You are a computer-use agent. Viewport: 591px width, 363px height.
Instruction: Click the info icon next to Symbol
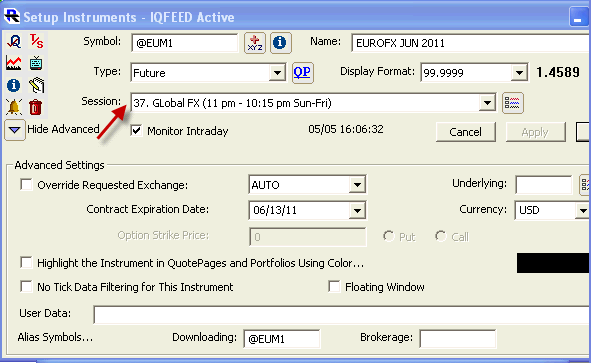pos(280,43)
